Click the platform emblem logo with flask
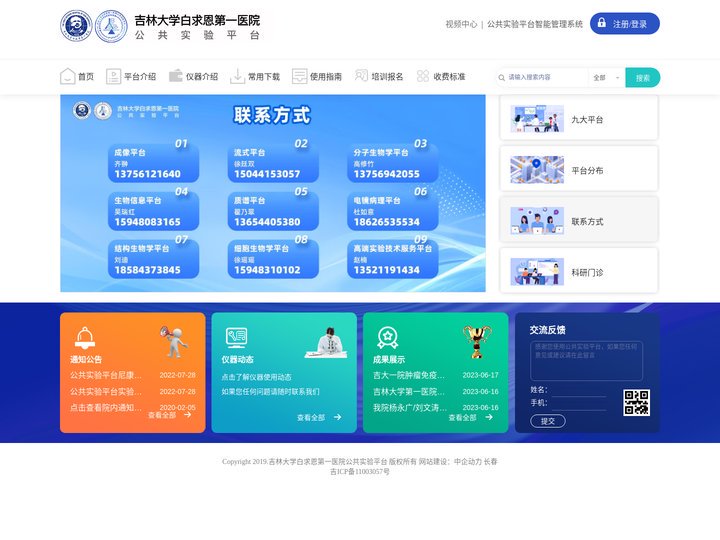Viewport: 720px width, 540px height. 111,26
